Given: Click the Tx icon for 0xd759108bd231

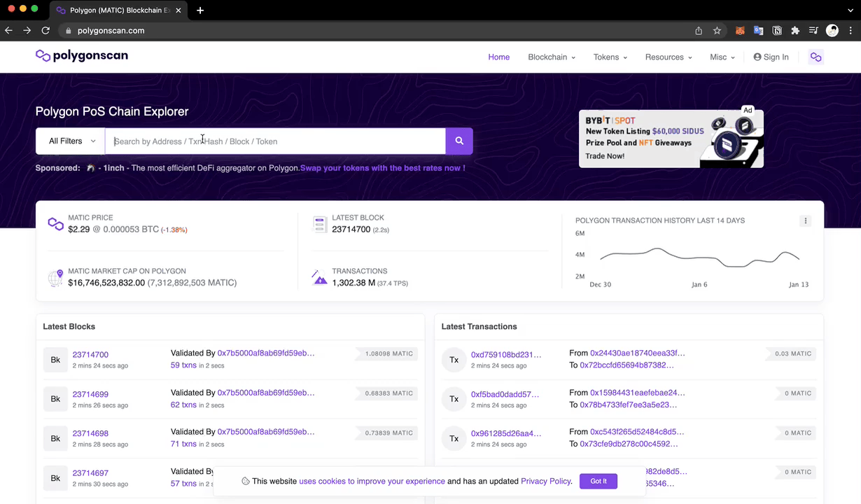Looking at the screenshot, I should click(454, 360).
